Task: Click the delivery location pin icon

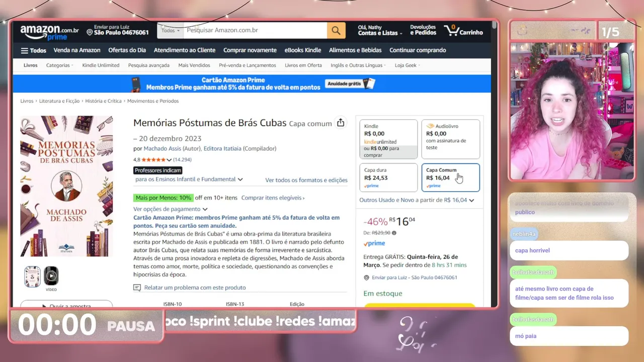Action: pyautogui.click(x=90, y=32)
